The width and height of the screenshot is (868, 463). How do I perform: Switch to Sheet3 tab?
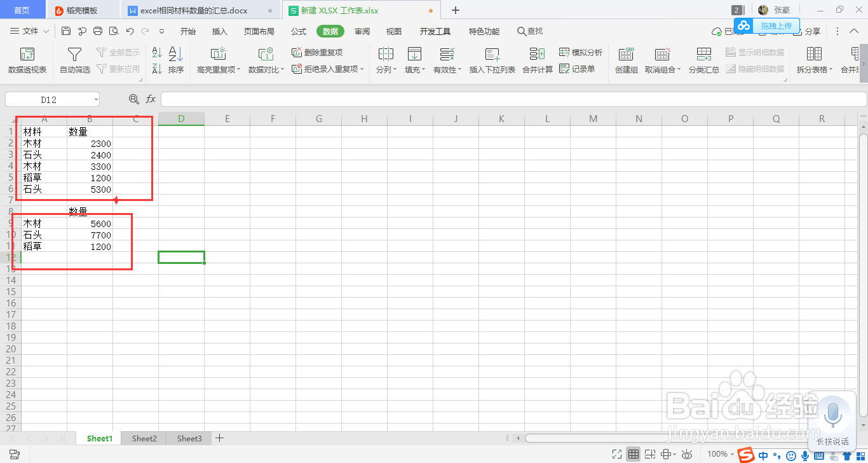tap(189, 438)
